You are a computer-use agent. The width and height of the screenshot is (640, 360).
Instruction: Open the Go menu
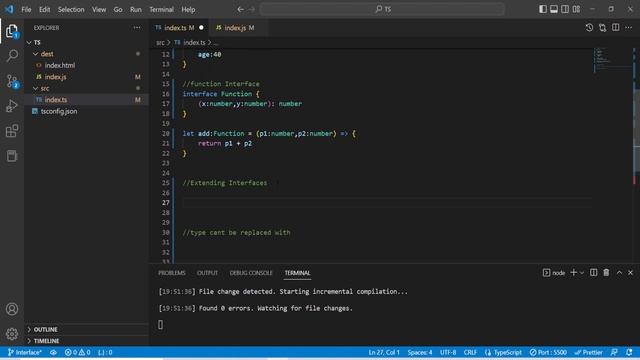click(x=118, y=9)
